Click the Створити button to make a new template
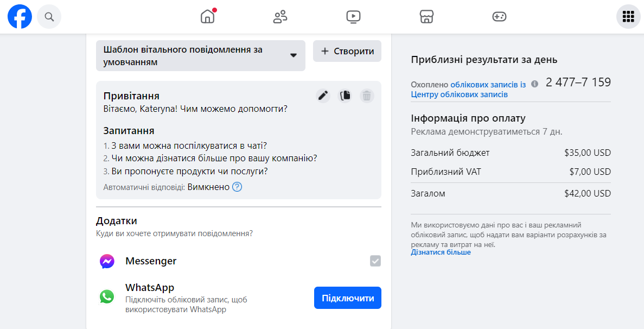 pyautogui.click(x=347, y=50)
